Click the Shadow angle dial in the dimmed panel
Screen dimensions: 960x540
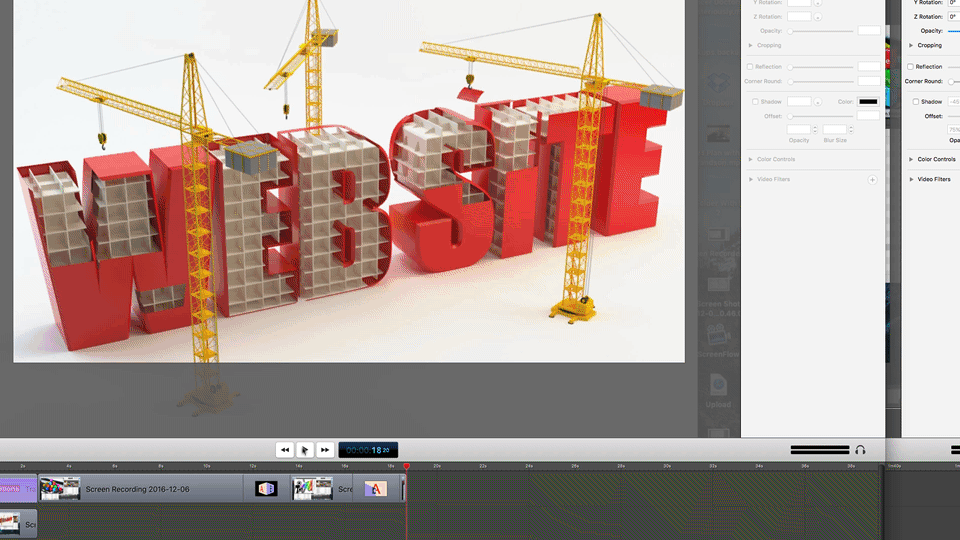[x=818, y=102]
